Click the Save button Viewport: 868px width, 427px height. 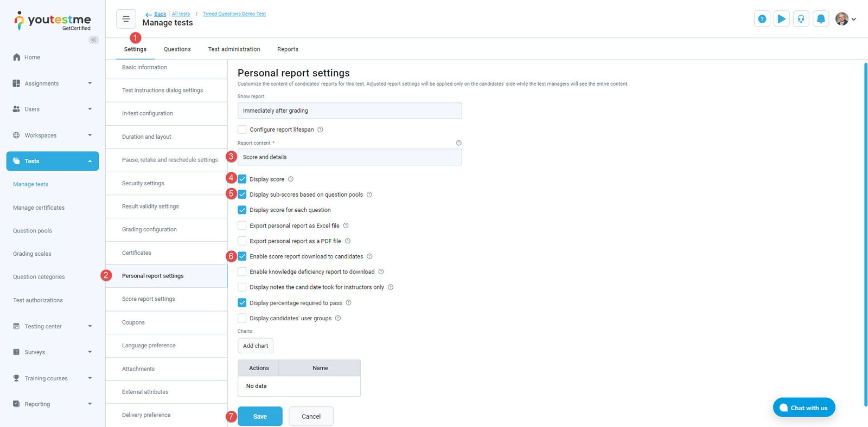tap(260, 416)
